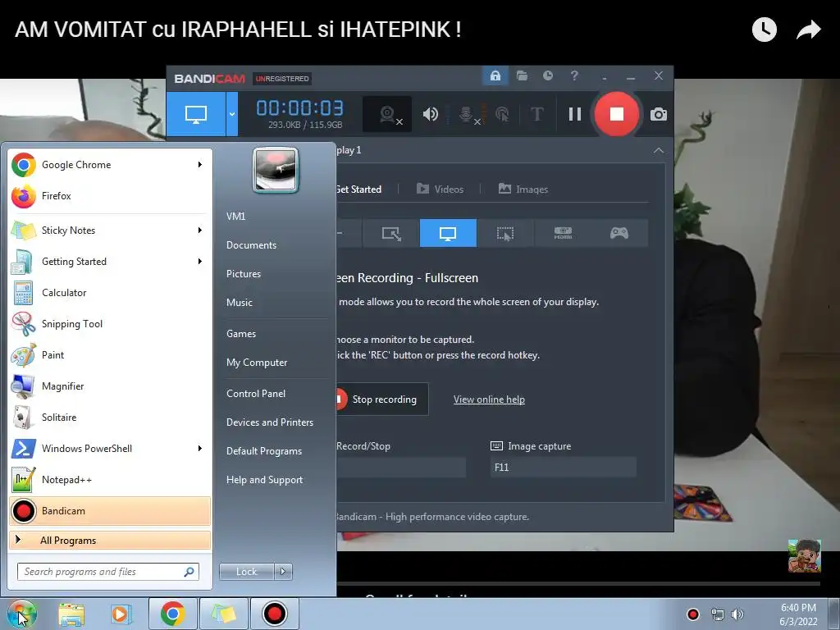Open Bandicam Get Started tab

359,189
